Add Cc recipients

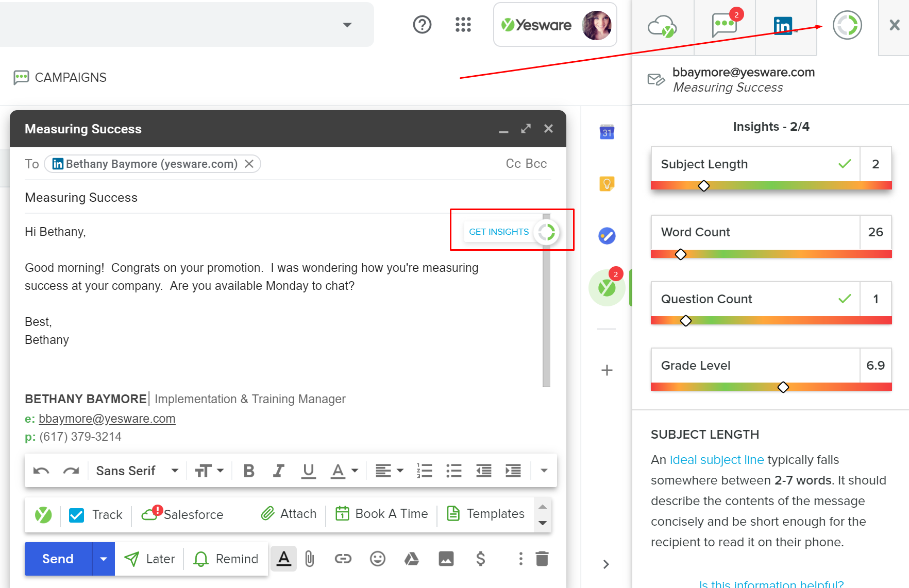[513, 164]
